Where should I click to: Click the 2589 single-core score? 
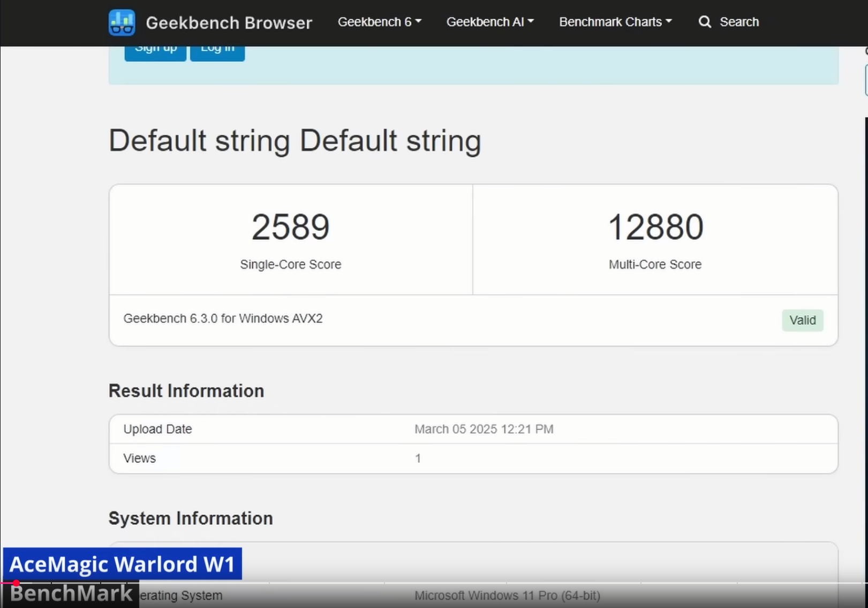click(290, 227)
